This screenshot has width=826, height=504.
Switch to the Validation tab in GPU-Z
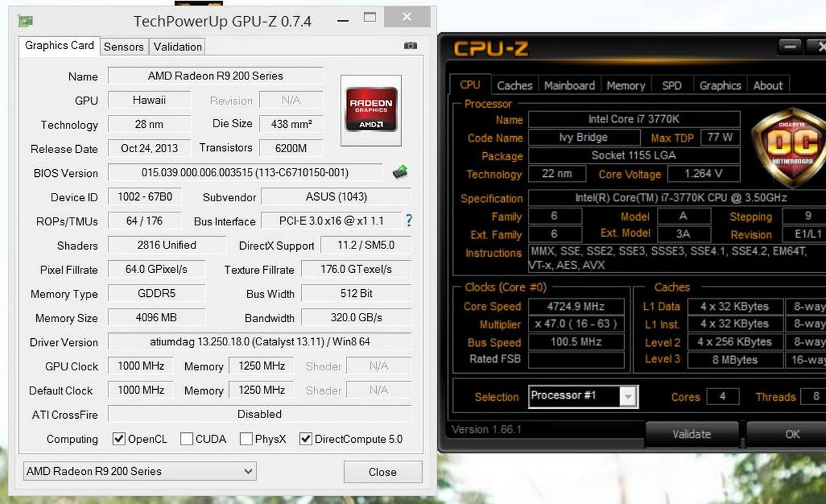pyautogui.click(x=177, y=46)
